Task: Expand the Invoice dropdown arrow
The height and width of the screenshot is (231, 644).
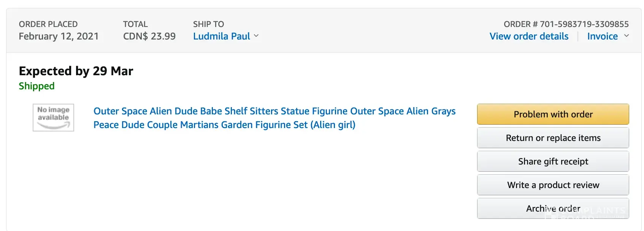Action: pos(627,36)
